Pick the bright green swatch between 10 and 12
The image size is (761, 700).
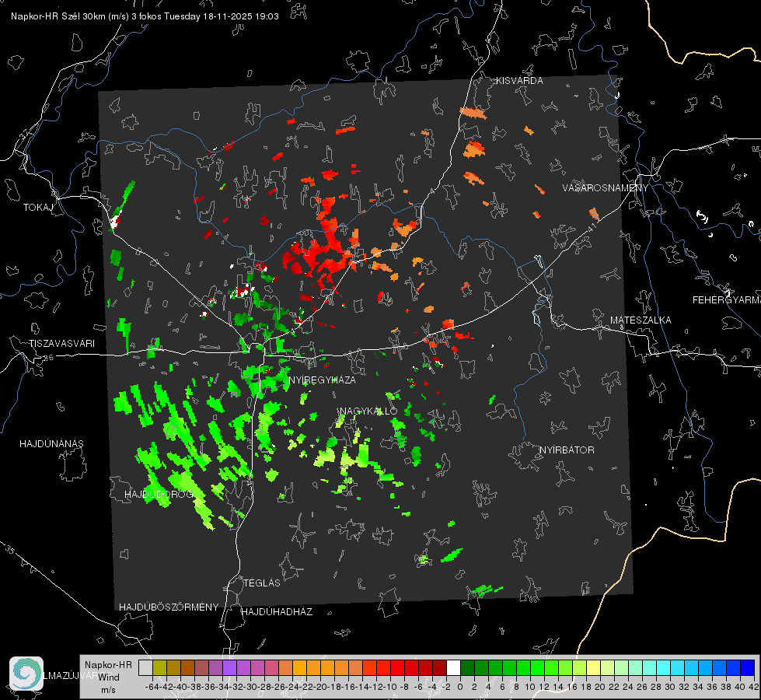point(537,668)
